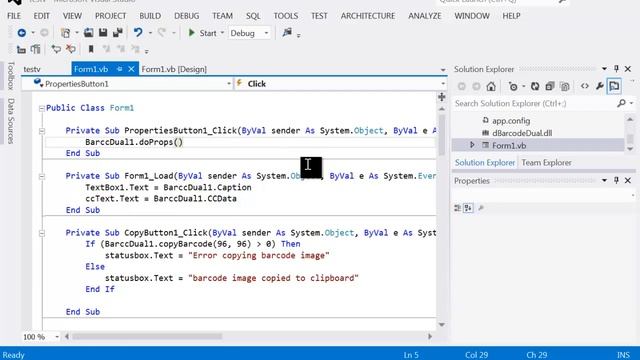The height and width of the screenshot is (360, 640).
Task: Switch to the Form1.vb [Design] tab
Action: 174,69
